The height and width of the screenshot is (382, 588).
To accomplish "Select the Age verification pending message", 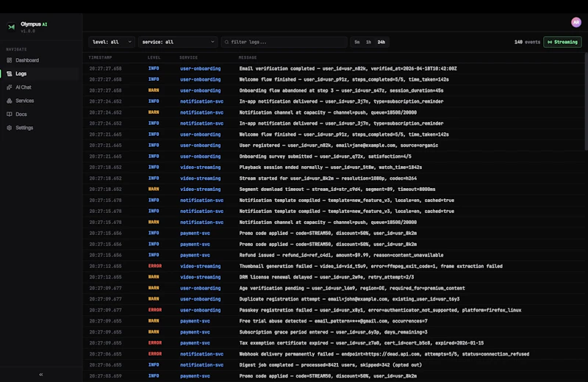I will click(x=352, y=288).
